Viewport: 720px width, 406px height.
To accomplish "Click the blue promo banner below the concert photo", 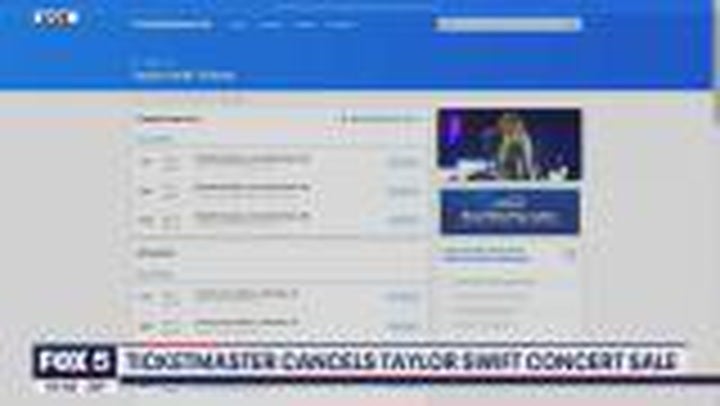I will pyautogui.click(x=510, y=212).
